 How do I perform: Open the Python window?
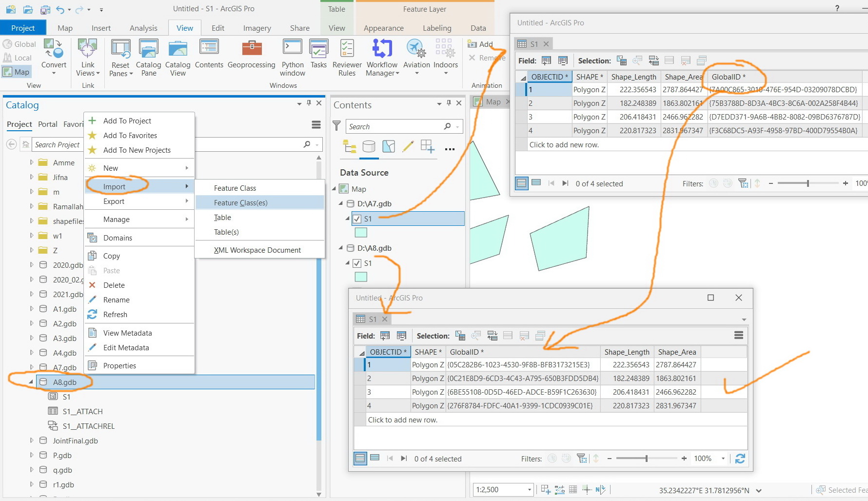tap(293, 58)
